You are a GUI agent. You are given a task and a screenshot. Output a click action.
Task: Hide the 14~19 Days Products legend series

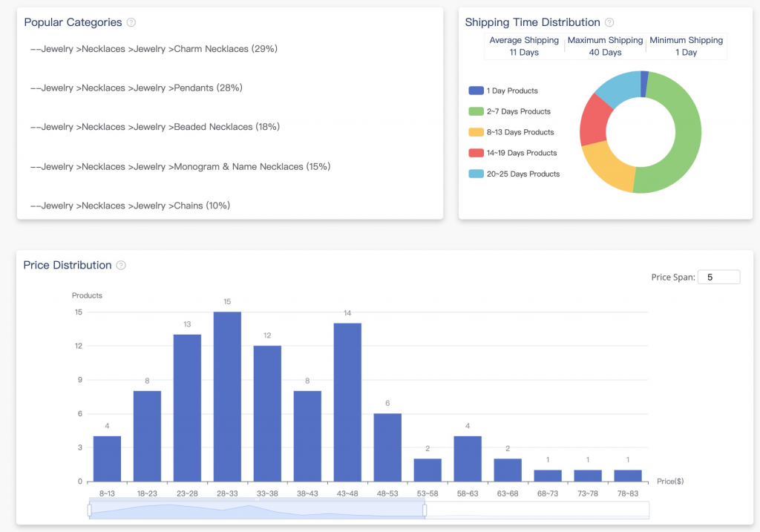point(512,153)
